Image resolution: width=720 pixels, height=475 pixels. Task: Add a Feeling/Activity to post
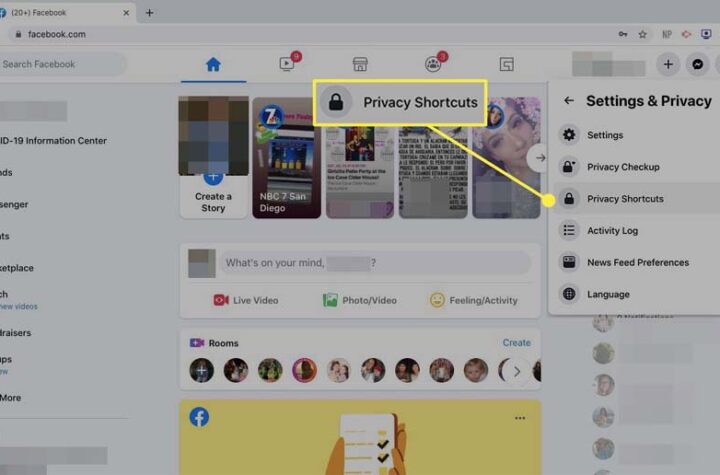(x=473, y=300)
